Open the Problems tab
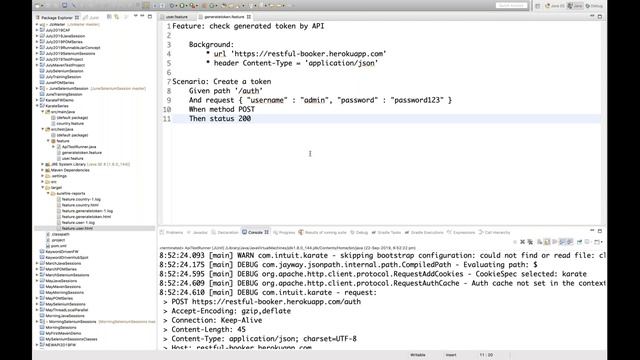Viewport: 640px width, 360px height. tap(172, 232)
